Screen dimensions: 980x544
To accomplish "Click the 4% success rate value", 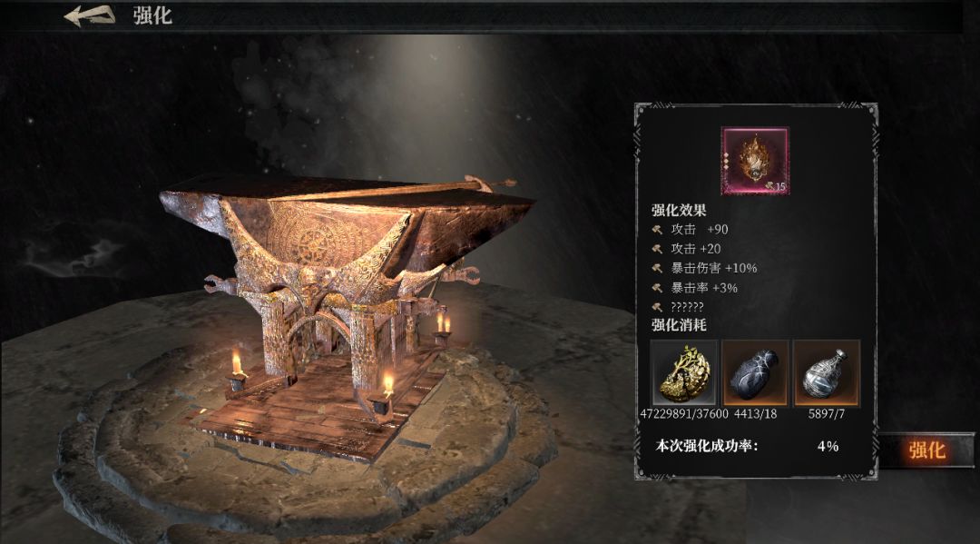I will [828, 447].
